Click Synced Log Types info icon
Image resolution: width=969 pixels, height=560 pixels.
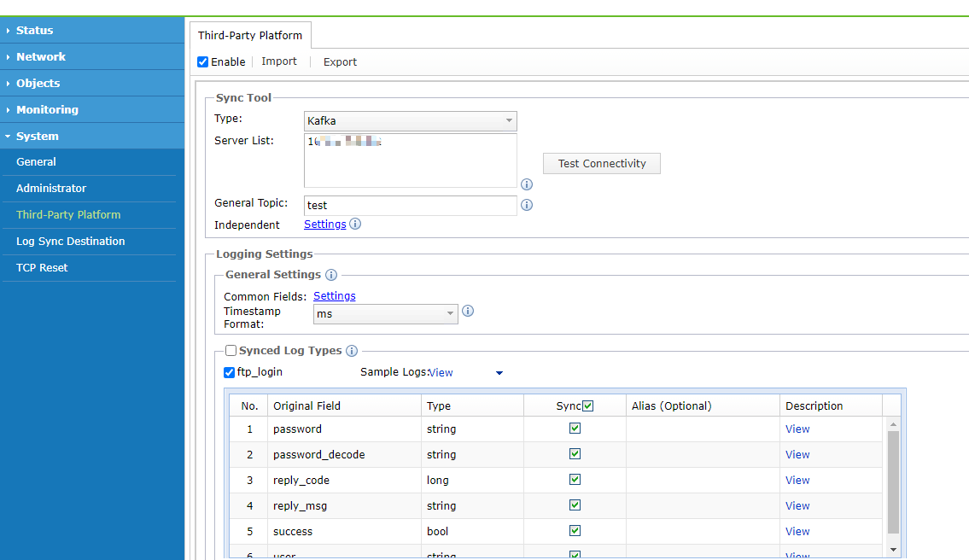pyautogui.click(x=352, y=351)
